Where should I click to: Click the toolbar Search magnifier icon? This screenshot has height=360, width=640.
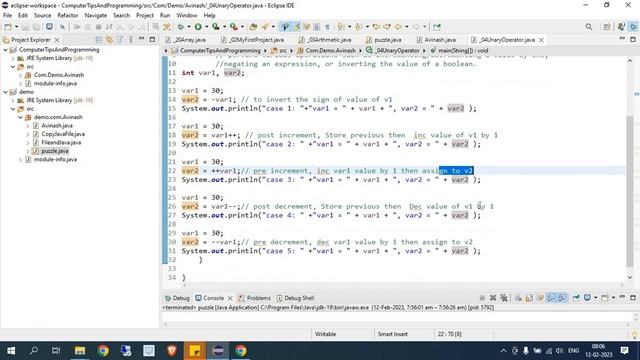589,27
